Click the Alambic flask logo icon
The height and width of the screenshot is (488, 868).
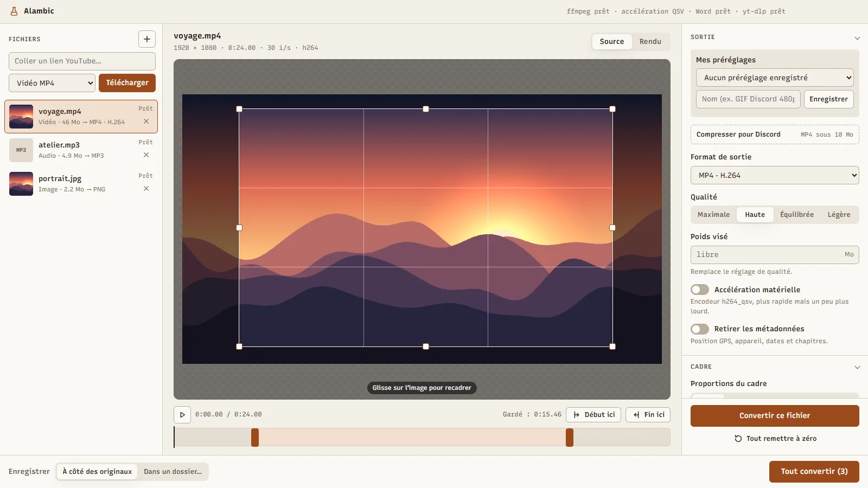click(x=14, y=11)
